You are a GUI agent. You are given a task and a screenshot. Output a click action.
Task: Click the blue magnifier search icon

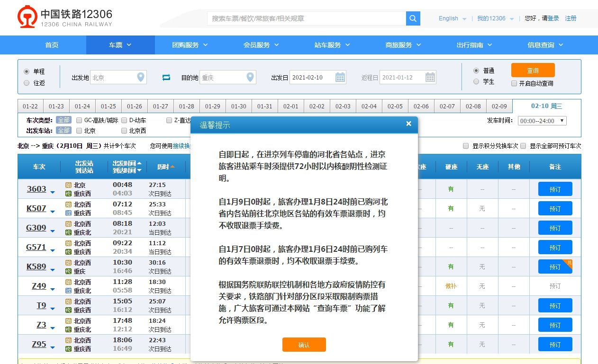(x=412, y=18)
